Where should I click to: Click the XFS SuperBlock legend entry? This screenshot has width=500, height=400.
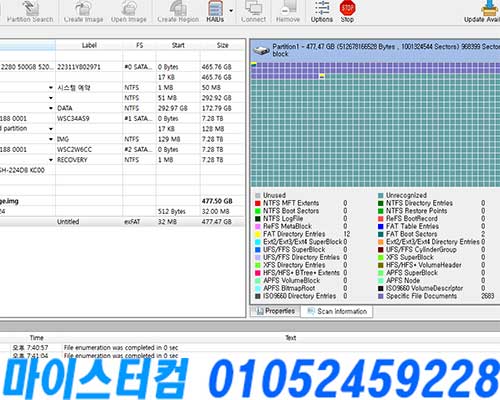[410, 257]
